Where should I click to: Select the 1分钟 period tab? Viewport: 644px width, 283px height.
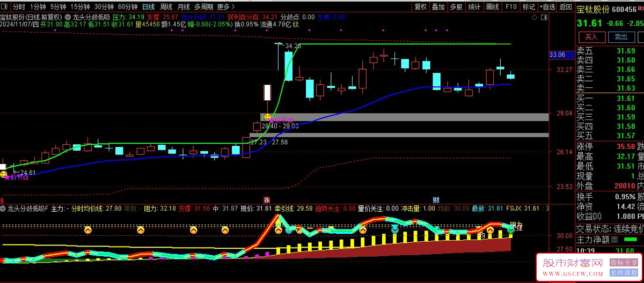(38, 7)
